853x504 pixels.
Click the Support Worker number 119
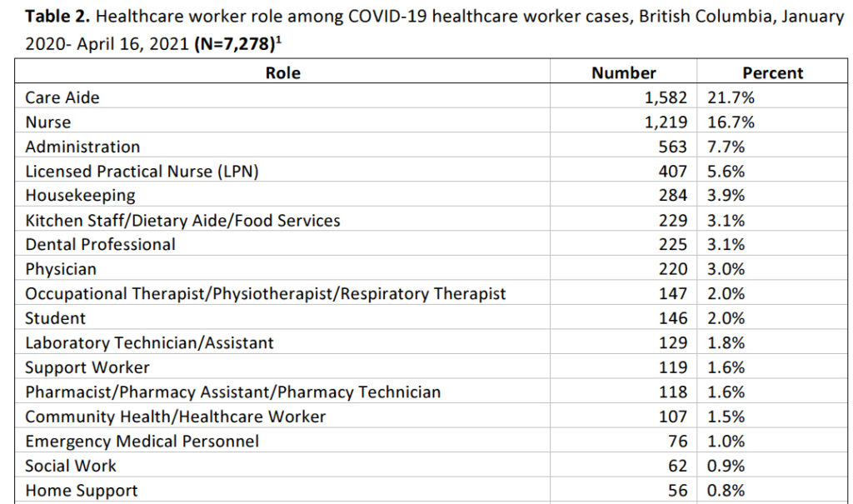672,367
